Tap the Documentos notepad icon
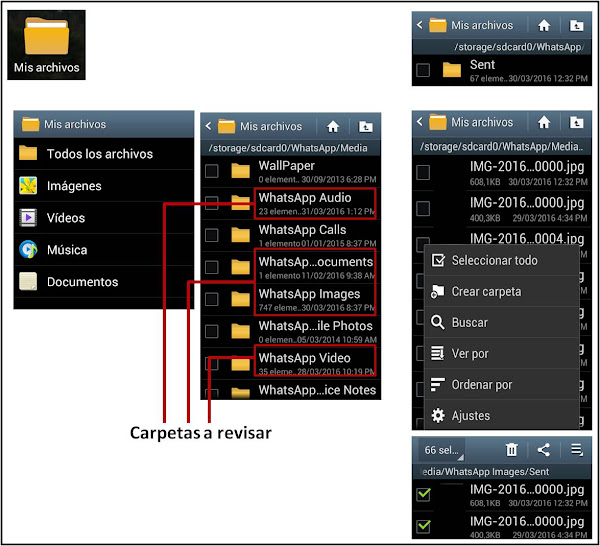Viewport: 600px width, 546px height. point(28,282)
